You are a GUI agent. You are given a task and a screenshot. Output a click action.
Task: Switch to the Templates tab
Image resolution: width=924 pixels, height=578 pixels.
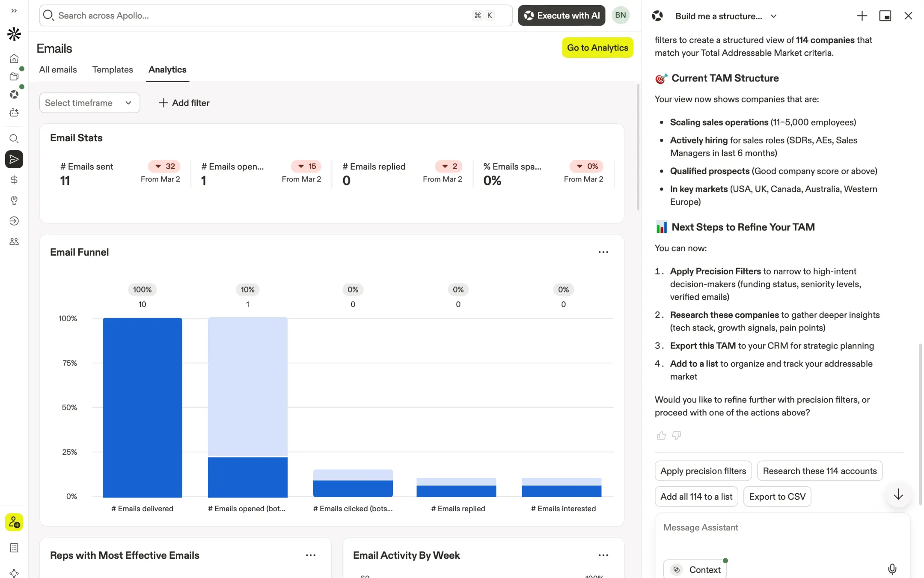[113, 69]
